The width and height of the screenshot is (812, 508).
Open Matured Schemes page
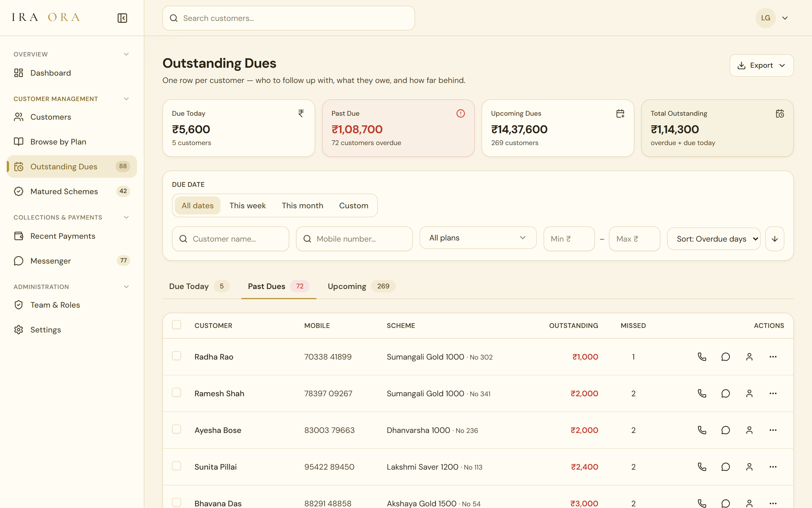[72, 191]
